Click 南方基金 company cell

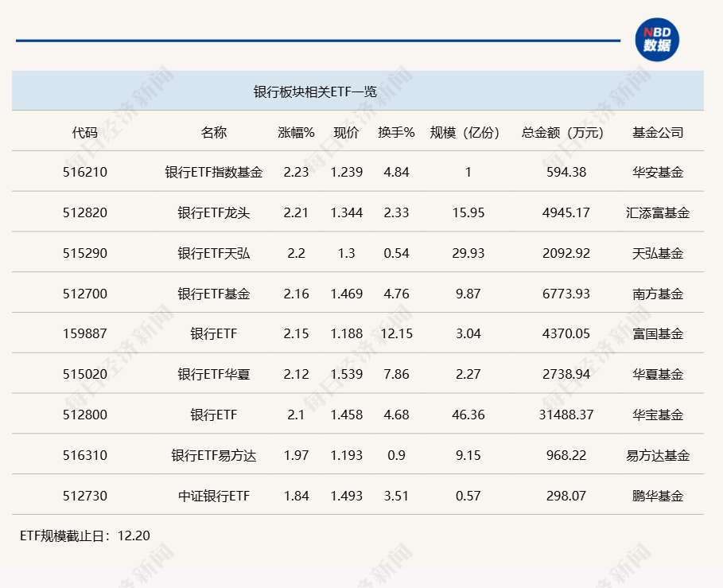tap(658, 294)
